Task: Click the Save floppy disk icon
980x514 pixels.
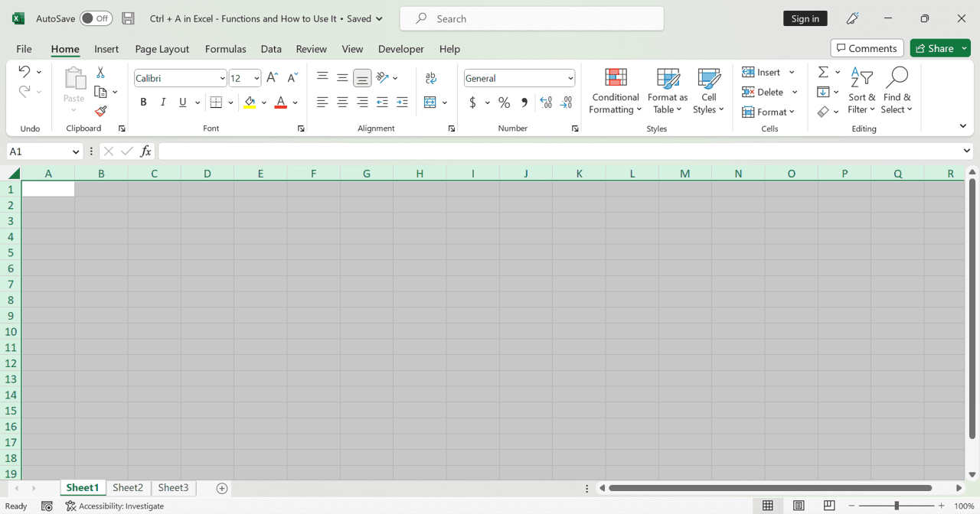Action: [x=128, y=18]
